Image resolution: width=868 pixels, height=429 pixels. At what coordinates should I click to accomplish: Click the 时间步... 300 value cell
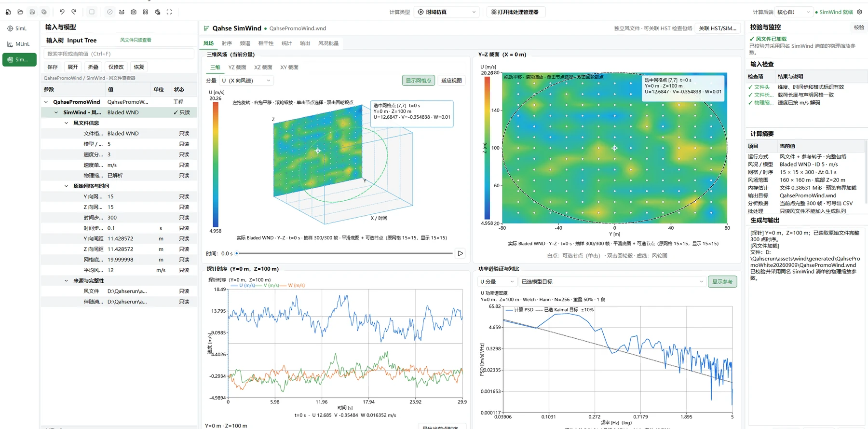point(128,218)
